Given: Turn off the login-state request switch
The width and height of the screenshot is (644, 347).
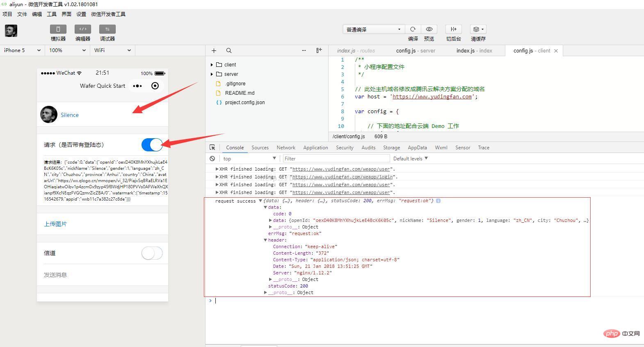Looking at the screenshot, I should [152, 145].
